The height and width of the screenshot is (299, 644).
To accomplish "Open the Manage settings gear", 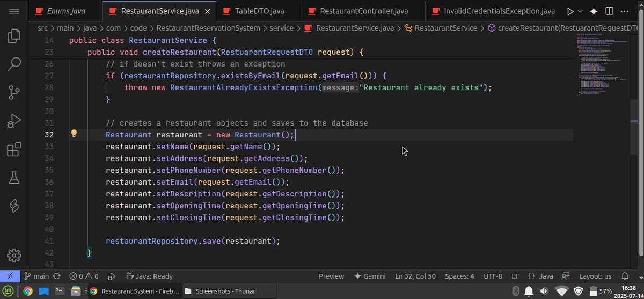I will tap(14, 256).
